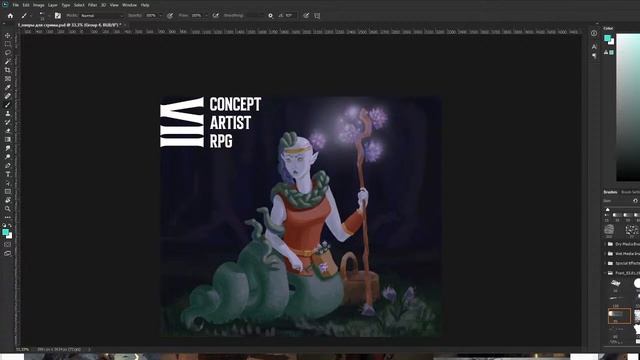The image size is (640, 360).
Task: Select the Path Selection tool
Action: pyautogui.click(x=7, y=183)
